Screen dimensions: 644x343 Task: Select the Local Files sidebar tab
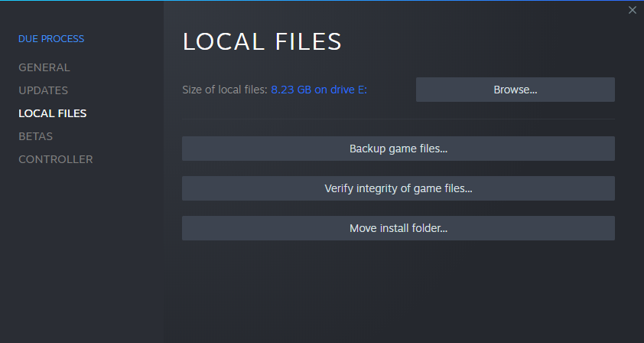coord(52,113)
